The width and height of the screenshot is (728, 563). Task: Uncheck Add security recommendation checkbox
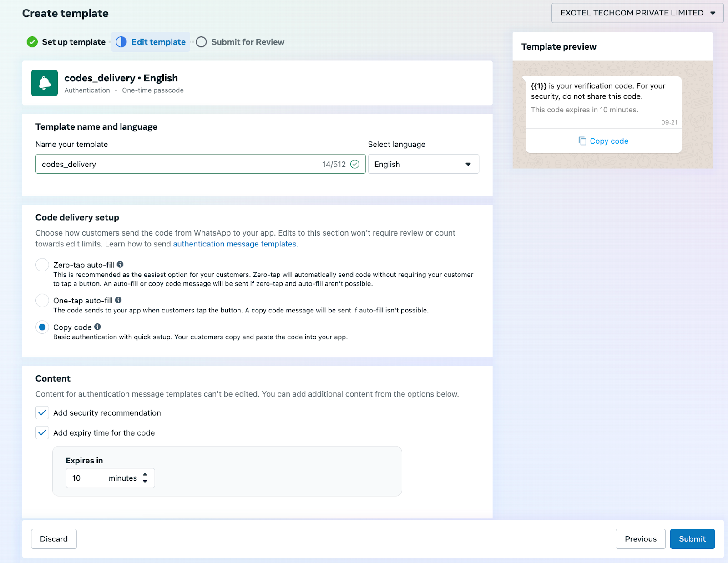click(42, 413)
